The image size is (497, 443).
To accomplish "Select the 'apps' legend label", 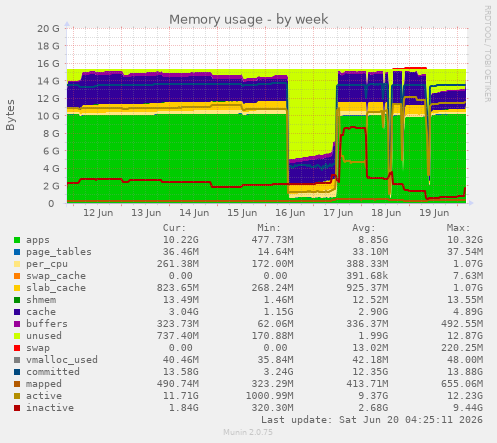I will pos(38,240).
